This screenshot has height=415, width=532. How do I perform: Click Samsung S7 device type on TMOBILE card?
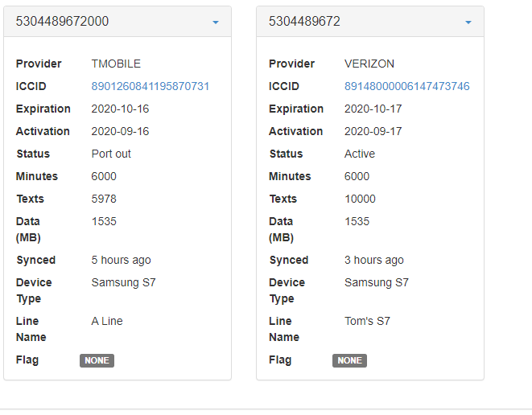pyautogui.click(x=123, y=282)
